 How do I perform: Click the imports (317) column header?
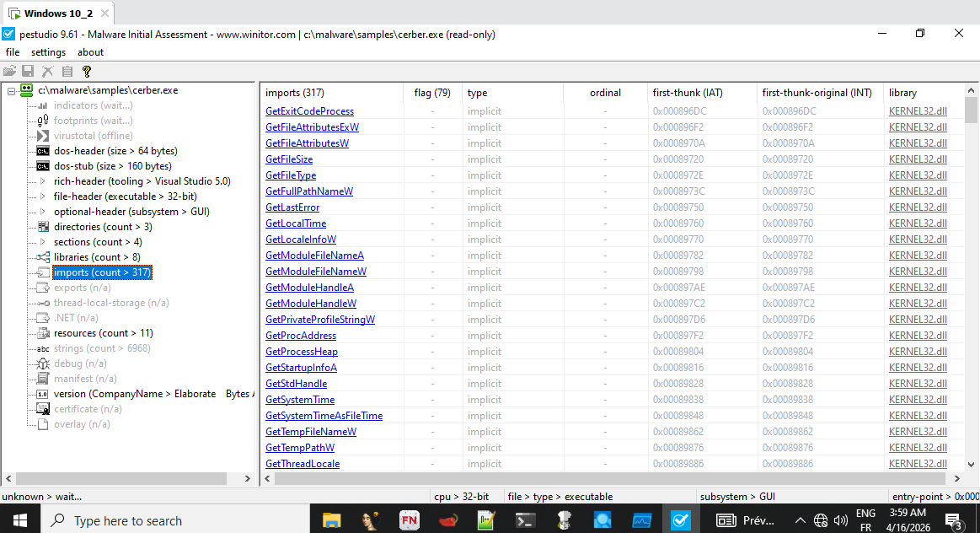point(332,93)
